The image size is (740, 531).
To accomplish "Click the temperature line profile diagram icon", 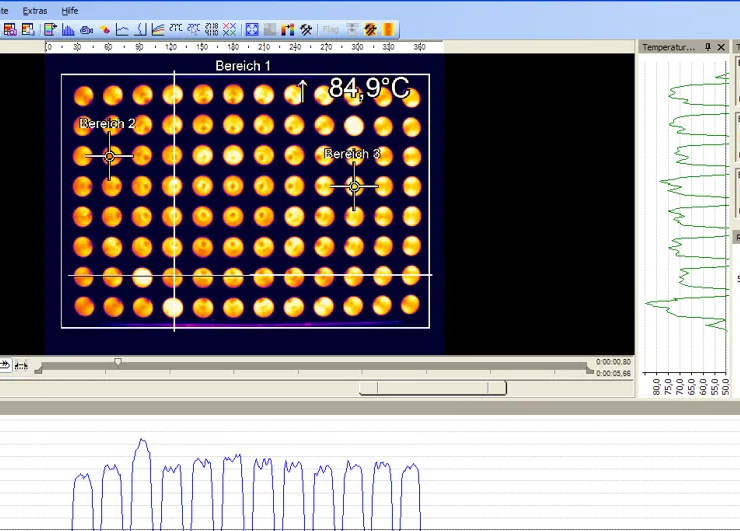I will click(122, 30).
